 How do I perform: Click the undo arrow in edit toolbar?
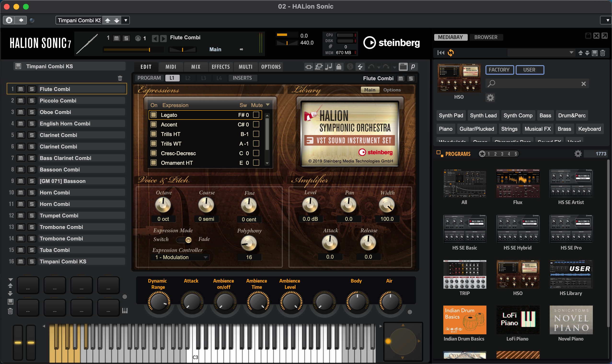point(371,67)
